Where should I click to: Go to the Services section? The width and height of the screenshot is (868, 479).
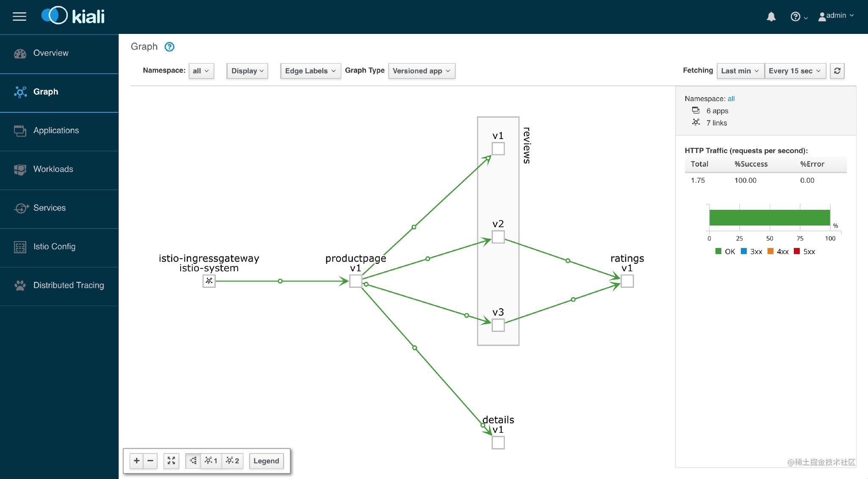point(49,208)
